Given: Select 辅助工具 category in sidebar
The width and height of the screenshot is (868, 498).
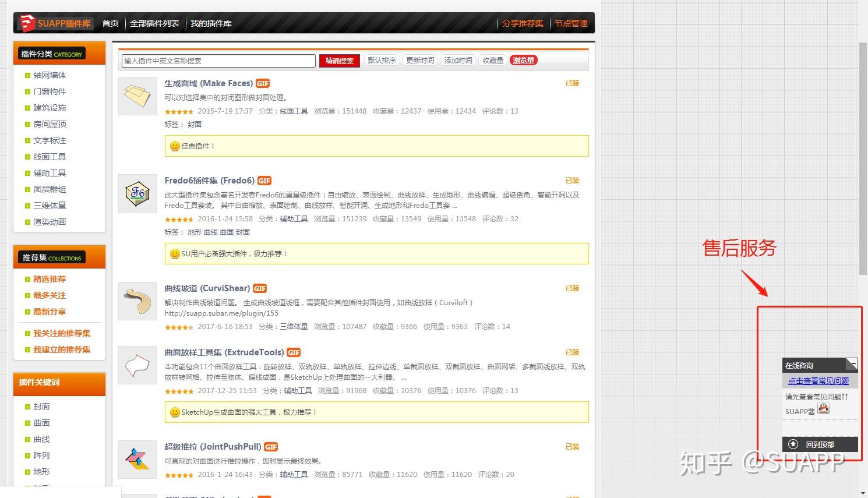Looking at the screenshot, I should point(50,173).
